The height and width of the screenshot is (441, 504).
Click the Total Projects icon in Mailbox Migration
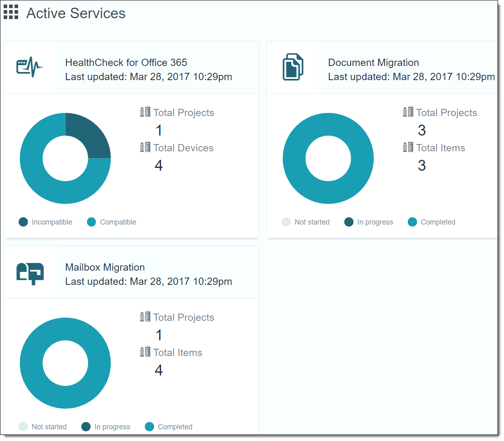coord(144,317)
